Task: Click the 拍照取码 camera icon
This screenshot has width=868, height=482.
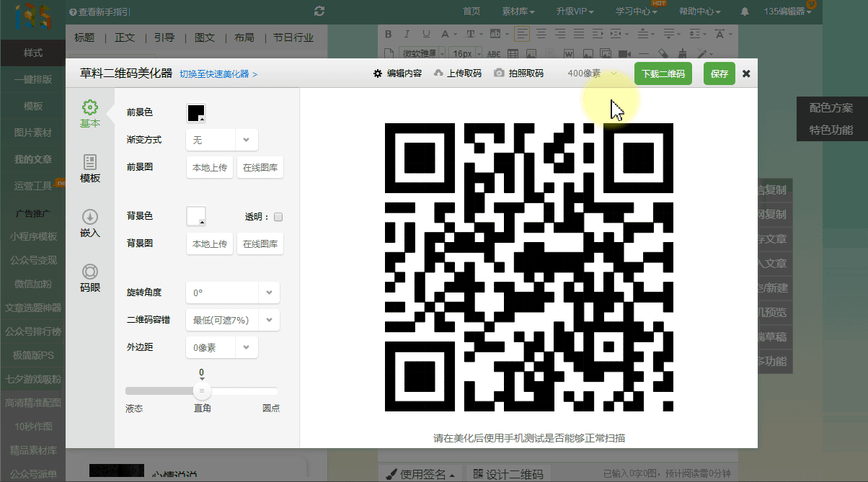Action: pyautogui.click(x=499, y=73)
